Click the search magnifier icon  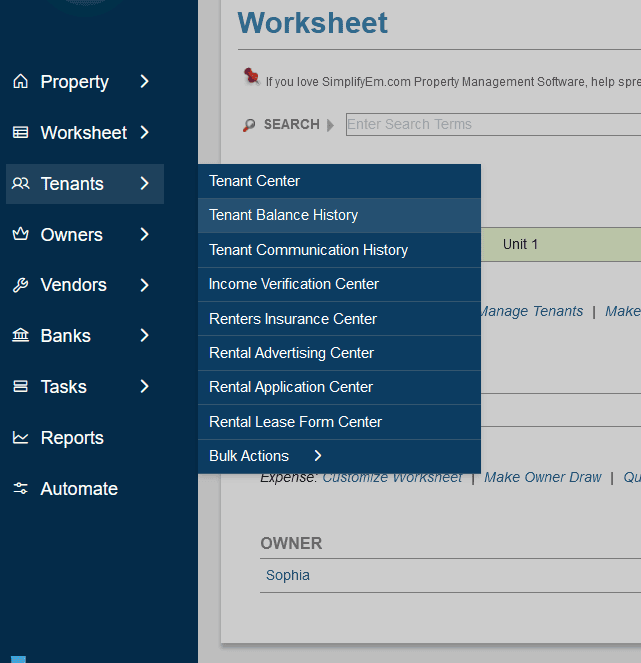pos(249,125)
